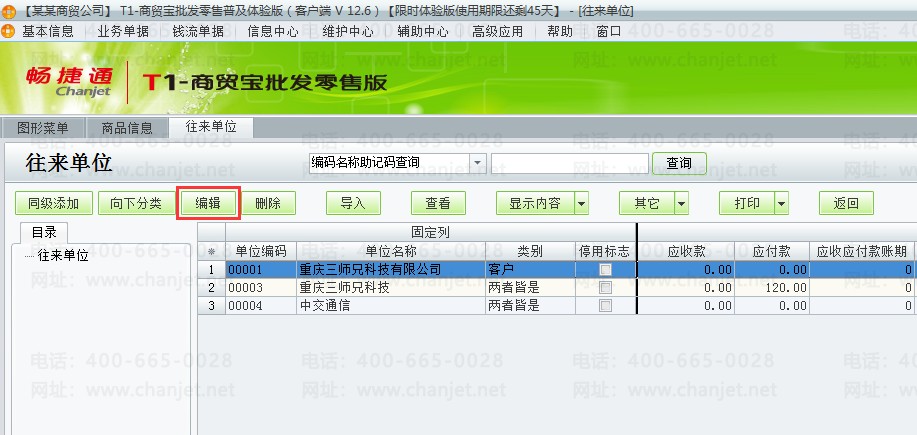The width and height of the screenshot is (917, 435).
Task: Click unit code 00003 cell
Action: point(261,288)
